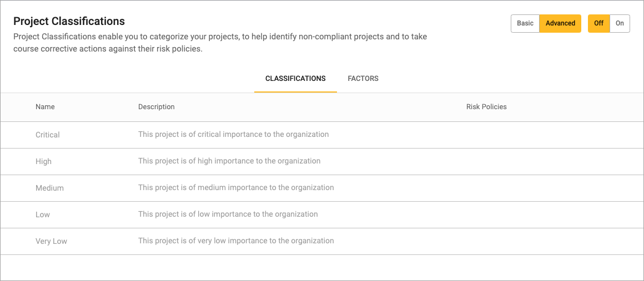
Task: Switch to Basic mode
Action: 525,23
